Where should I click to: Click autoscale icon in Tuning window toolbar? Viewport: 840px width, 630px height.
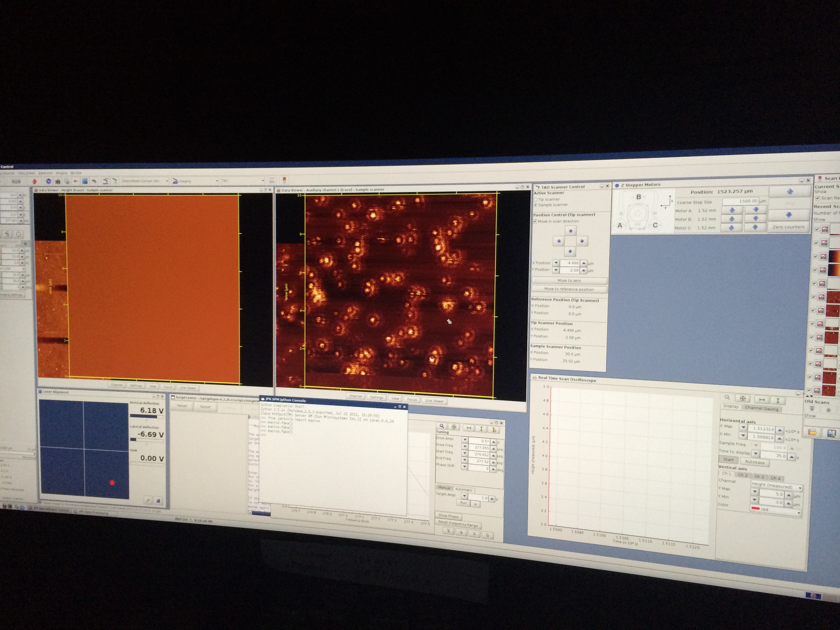pyautogui.click(x=454, y=427)
